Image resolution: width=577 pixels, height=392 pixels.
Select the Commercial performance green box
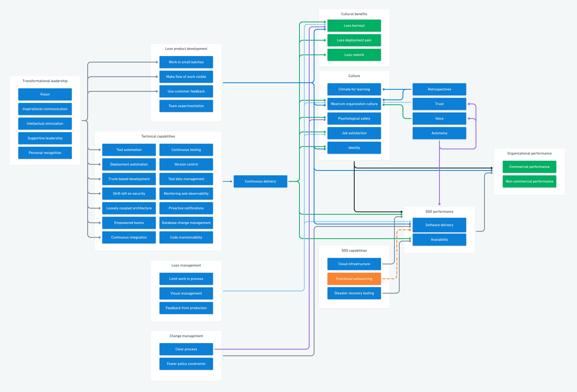tap(529, 167)
